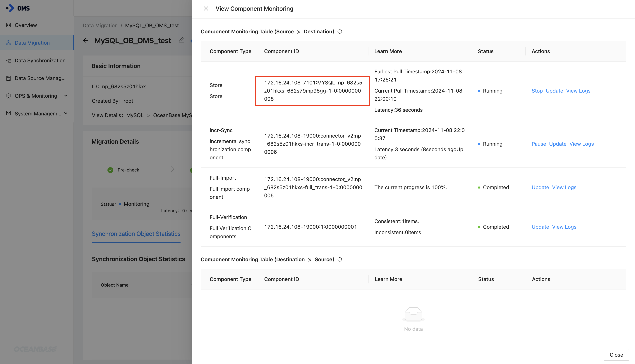Screen dimensions: 635x364
Task: Open Data Source Management in the sidebar
Action: click(x=40, y=78)
